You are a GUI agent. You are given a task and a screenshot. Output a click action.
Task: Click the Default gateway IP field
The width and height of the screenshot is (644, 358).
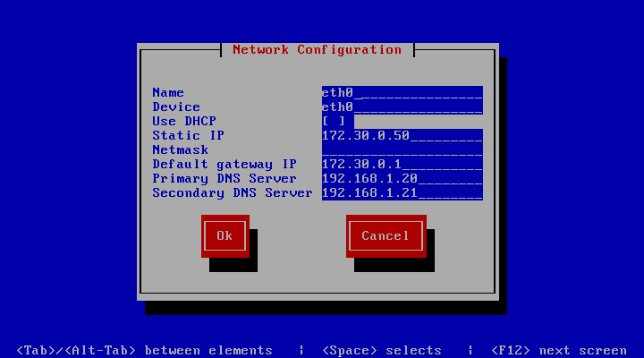(402, 165)
